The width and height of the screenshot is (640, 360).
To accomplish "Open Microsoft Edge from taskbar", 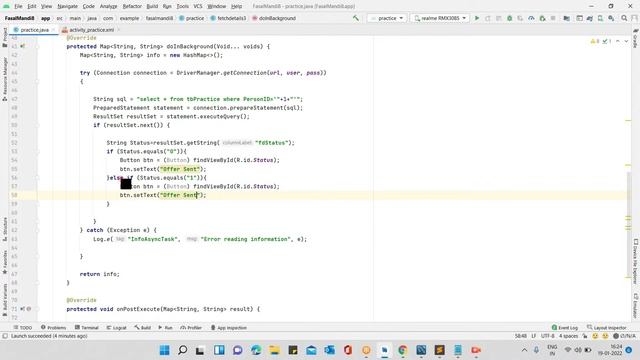I will tap(256, 350).
